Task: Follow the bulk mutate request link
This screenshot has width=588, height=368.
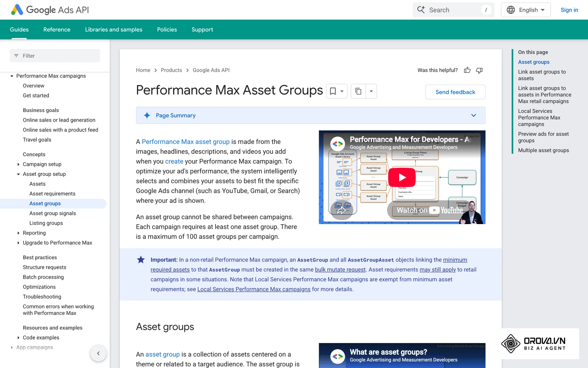Action: point(340,270)
